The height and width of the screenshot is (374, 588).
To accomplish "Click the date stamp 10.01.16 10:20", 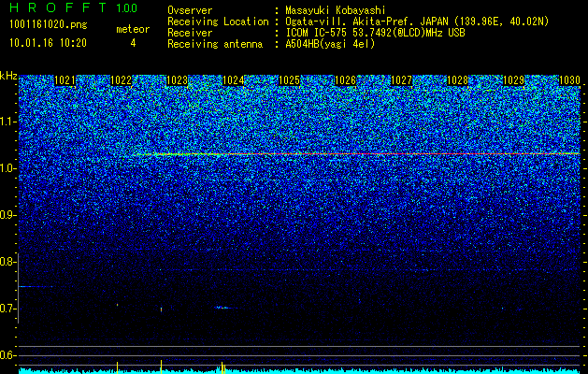I will 48,43.
